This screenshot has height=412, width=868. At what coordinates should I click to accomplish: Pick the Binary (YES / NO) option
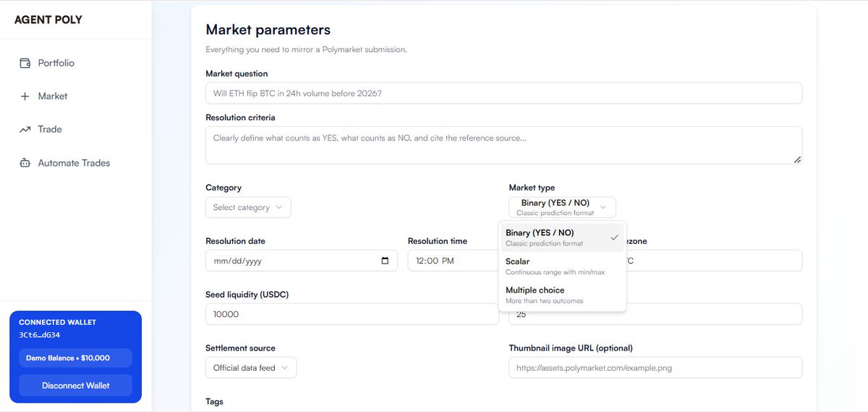(x=562, y=237)
